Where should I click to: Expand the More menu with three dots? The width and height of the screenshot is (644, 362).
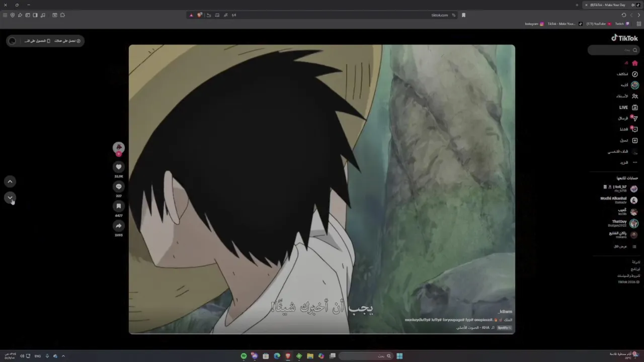[x=635, y=162]
